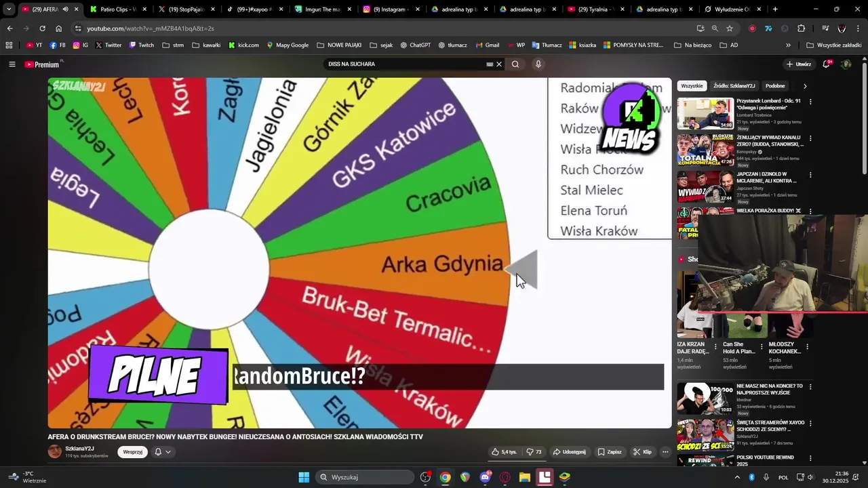Dislike the video with thumbs down
This screenshot has width=868, height=488.
[534, 452]
